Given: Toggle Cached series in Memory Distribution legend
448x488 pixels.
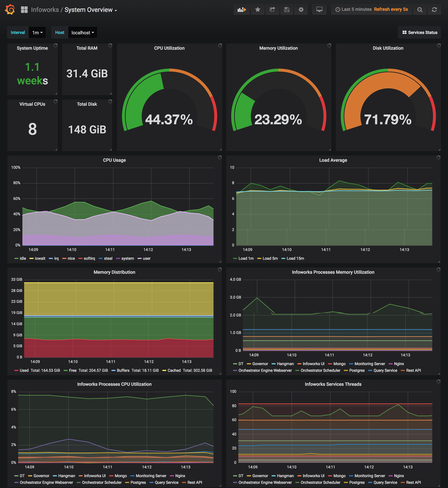Looking at the screenshot, I should [x=174, y=370].
